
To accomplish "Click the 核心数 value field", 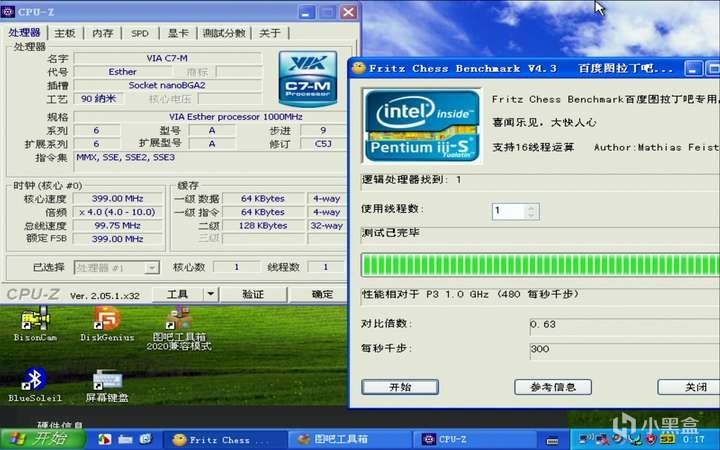I will pyautogui.click(x=236, y=267).
